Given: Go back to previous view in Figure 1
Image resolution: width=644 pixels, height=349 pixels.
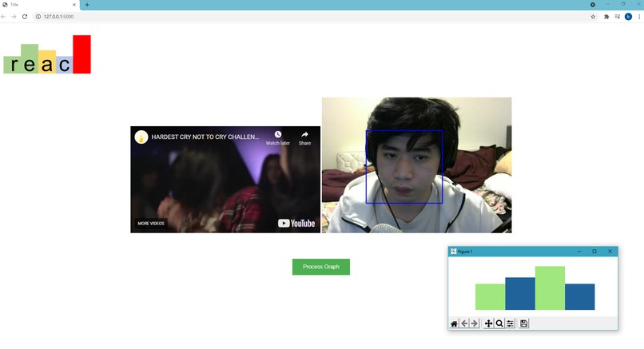Looking at the screenshot, I should (464, 323).
